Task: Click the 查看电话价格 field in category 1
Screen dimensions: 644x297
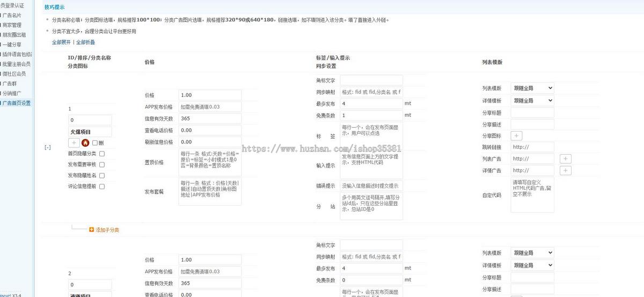Action: click(210, 130)
